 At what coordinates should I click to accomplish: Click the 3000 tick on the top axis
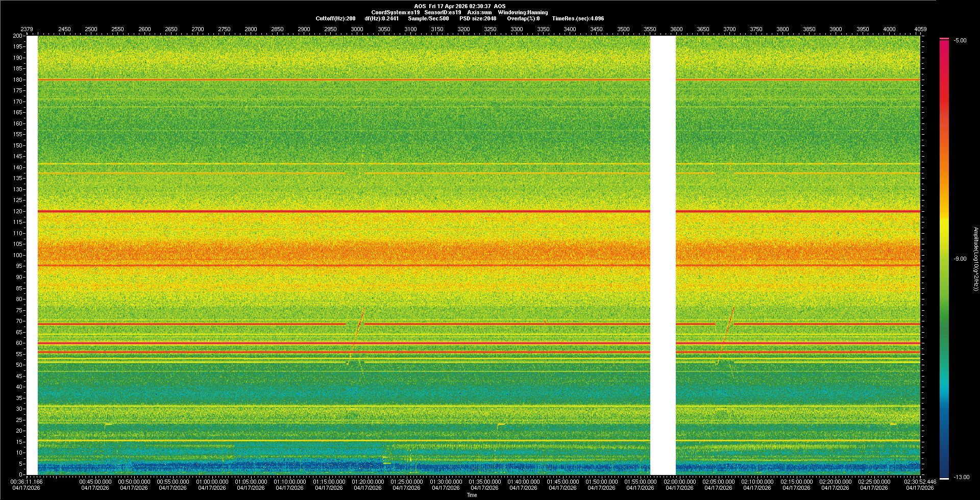(357, 29)
